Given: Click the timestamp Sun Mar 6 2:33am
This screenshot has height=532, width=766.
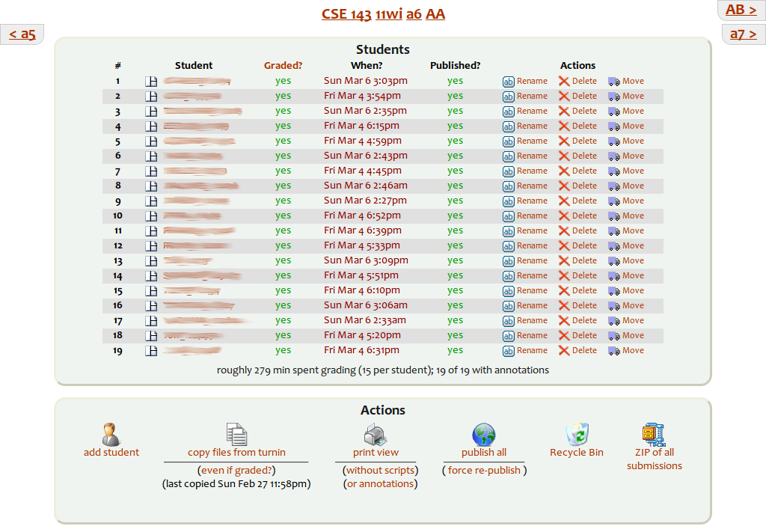Looking at the screenshot, I should 365,320.
